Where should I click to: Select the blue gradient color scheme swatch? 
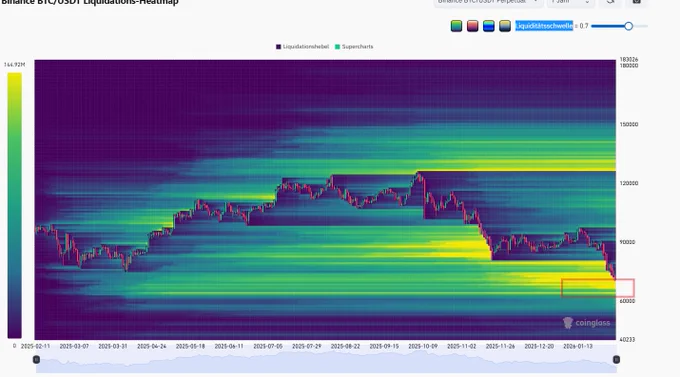coord(489,26)
